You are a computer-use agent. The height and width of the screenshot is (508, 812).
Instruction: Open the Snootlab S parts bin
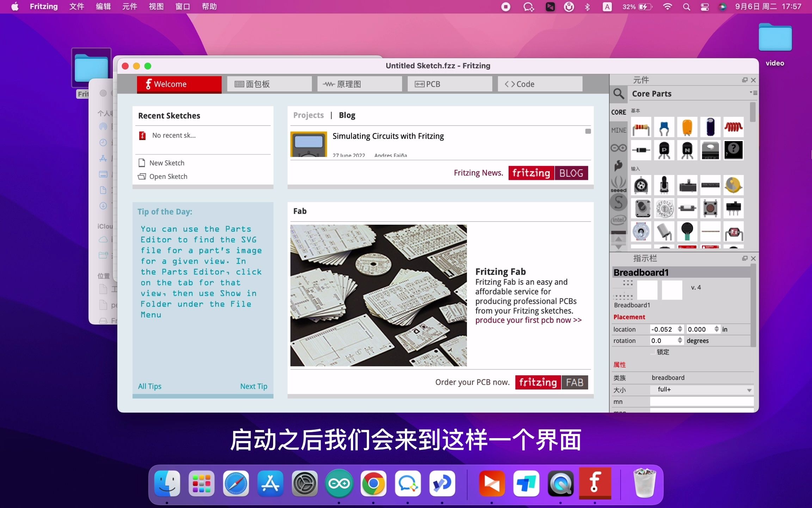[619, 202]
